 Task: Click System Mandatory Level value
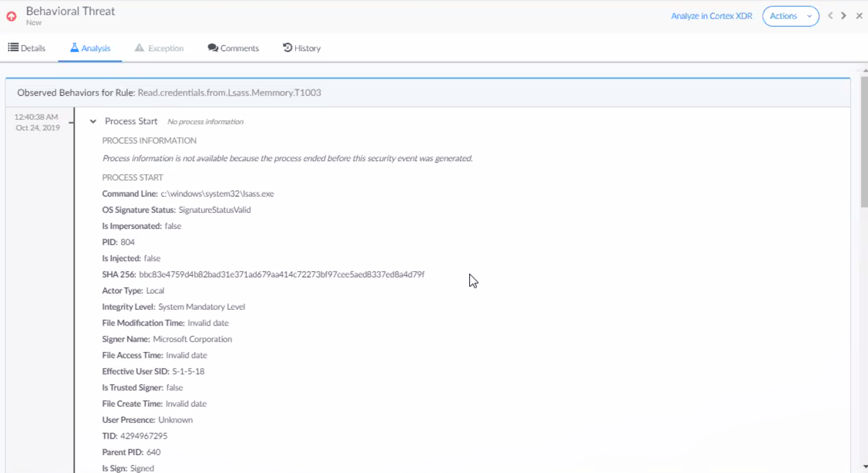tap(202, 307)
